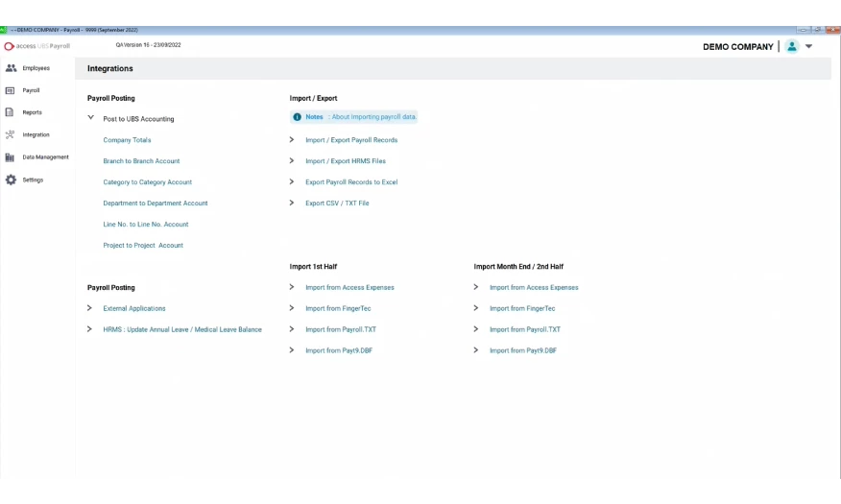841x504 pixels.
Task: Open Branch to Branch Account
Action: [x=141, y=161]
